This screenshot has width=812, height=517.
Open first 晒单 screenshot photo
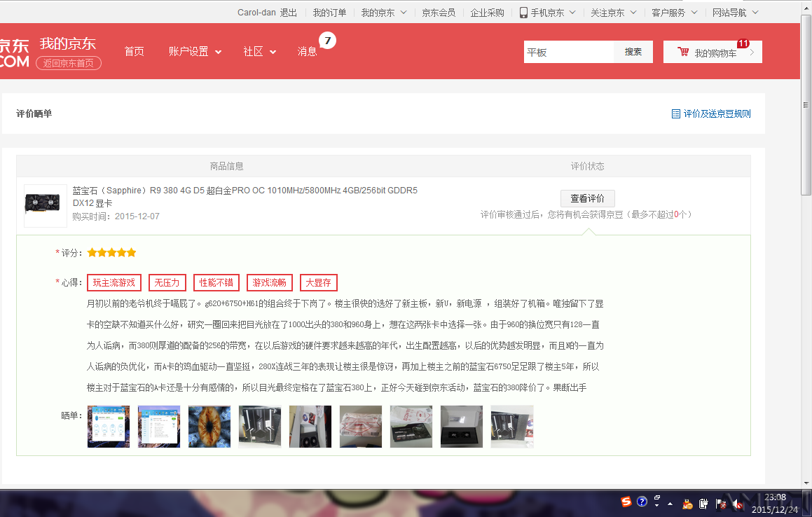(x=109, y=427)
